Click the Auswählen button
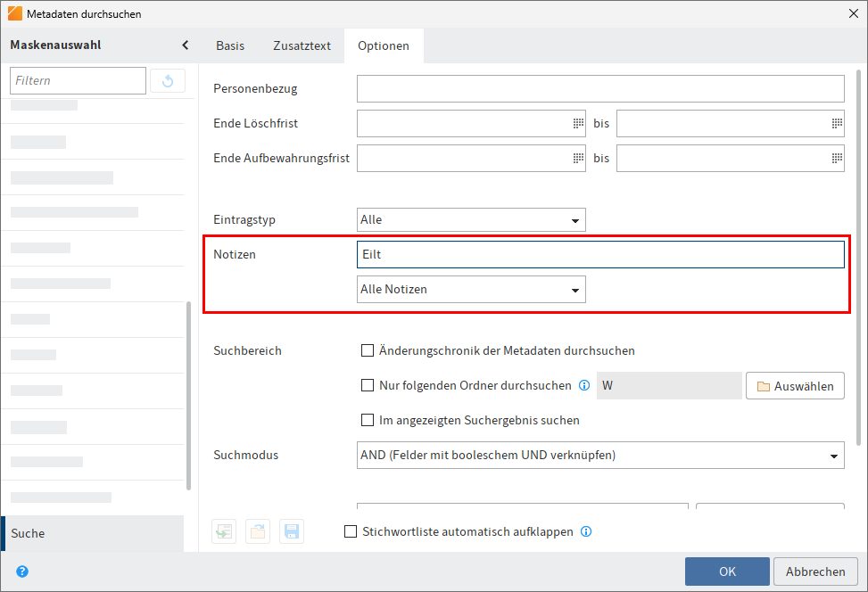 [x=794, y=385]
